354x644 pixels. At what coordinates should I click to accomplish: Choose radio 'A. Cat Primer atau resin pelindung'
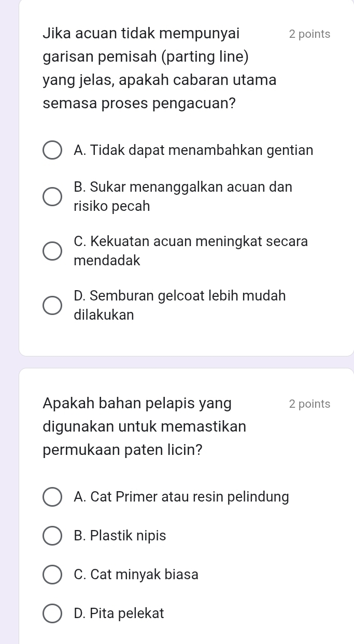[x=52, y=497]
